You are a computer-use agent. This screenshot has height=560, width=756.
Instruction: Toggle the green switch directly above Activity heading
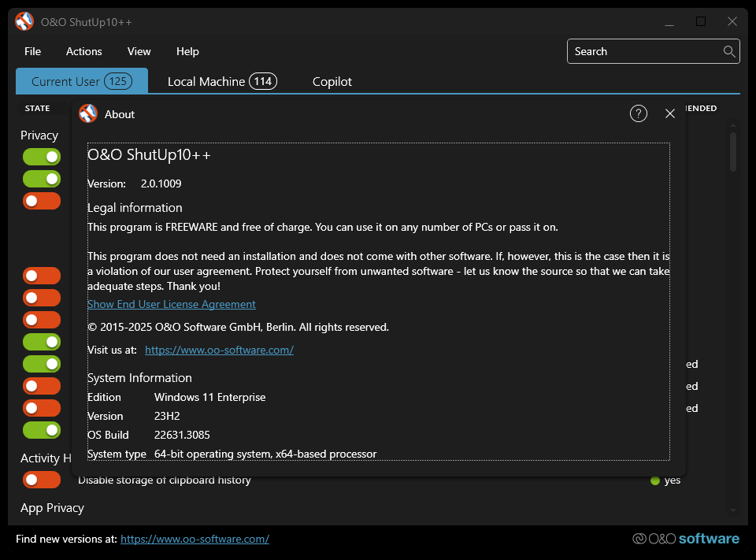tap(42, 430)
